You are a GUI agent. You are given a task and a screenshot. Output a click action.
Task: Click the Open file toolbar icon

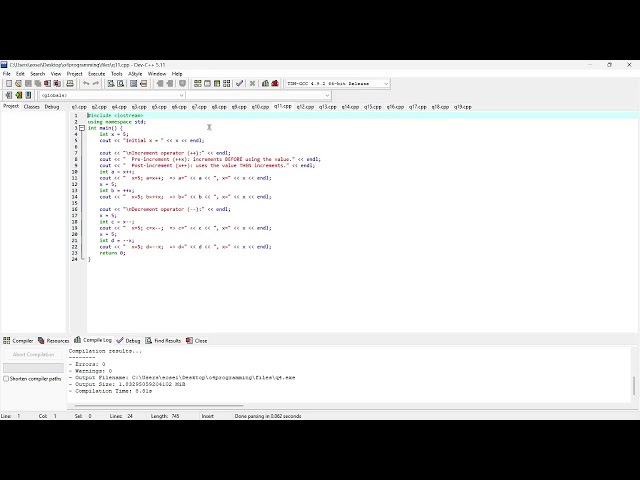tap(18, 83)
